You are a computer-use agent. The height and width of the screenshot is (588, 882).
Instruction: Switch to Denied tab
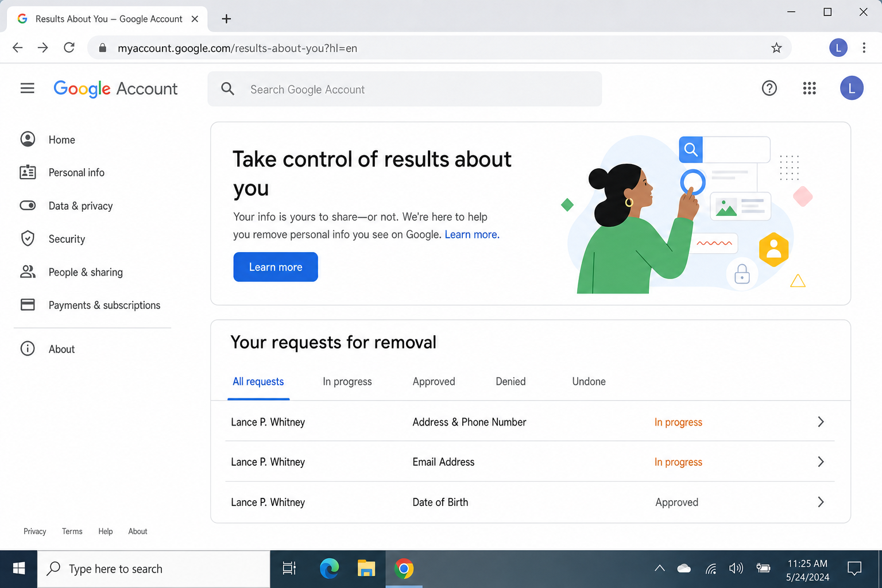(x=510, y=382)
